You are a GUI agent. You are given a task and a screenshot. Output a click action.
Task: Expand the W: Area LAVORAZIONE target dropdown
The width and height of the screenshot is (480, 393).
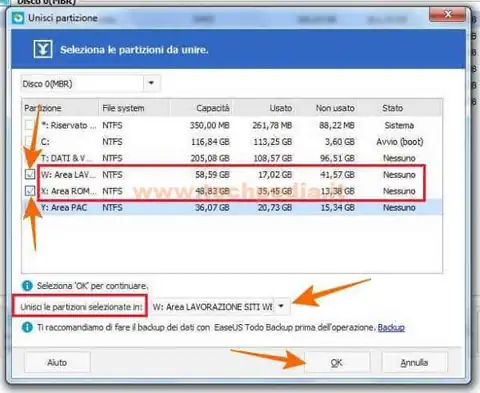tap(282, 306)
